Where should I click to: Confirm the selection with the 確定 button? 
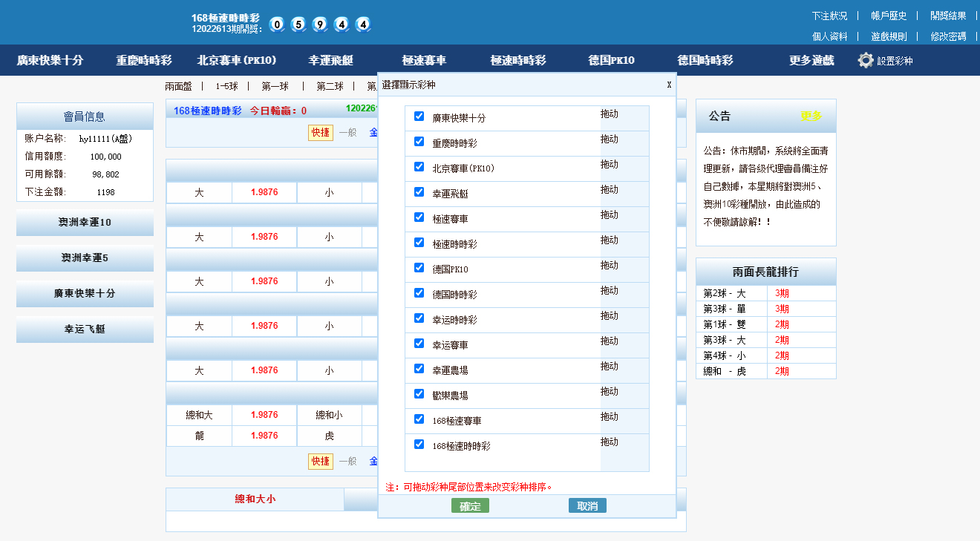pyautogui.click(x=470, y=506)
